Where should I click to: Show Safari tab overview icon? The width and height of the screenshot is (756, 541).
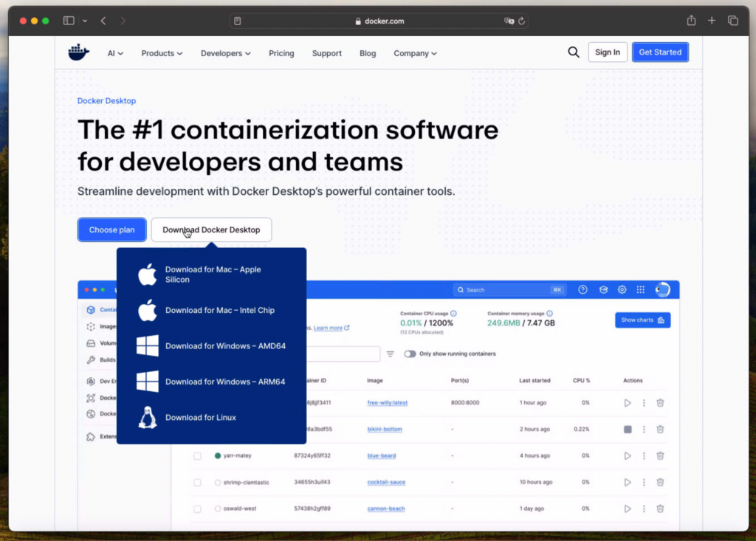733,21
